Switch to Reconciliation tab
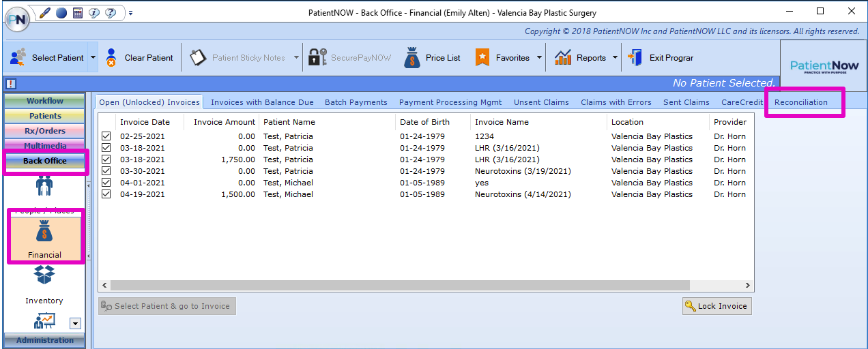 pyautogui.click(x=801, y=102)
